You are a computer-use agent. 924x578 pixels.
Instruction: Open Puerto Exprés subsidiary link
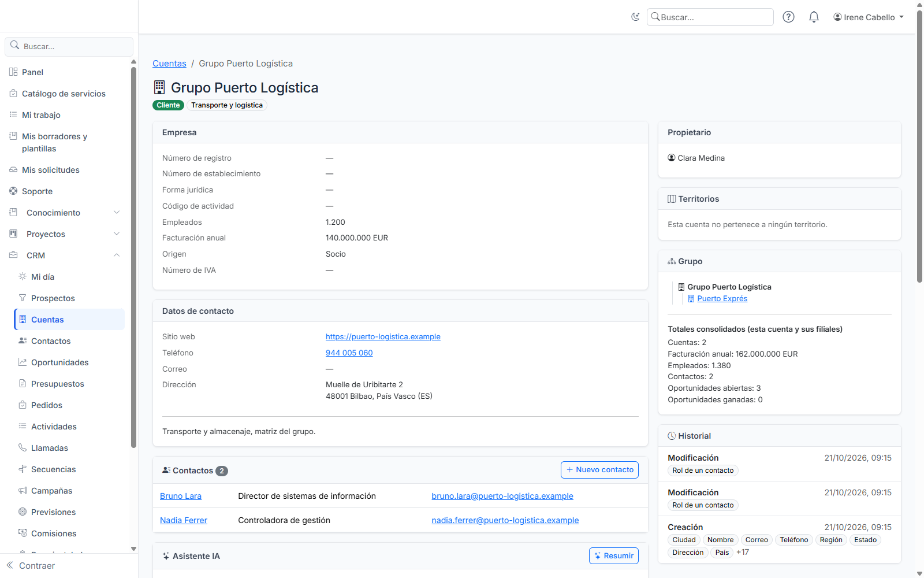pos(722,299)
